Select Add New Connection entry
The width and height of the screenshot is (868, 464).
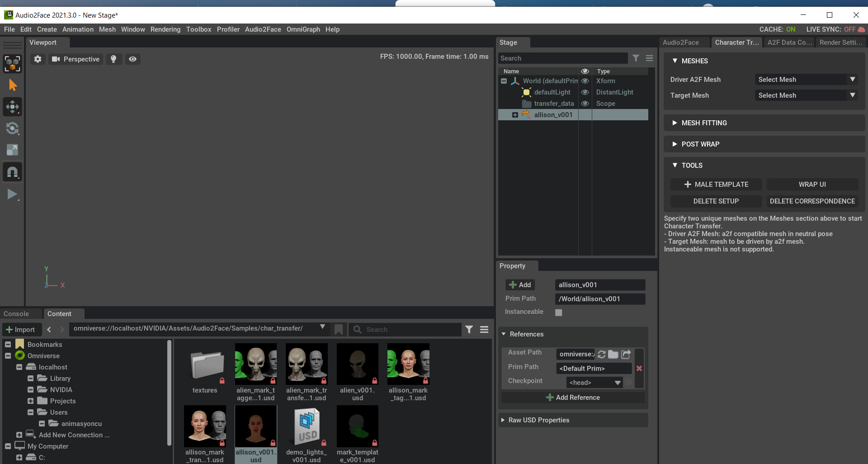[x=74, y=435]
